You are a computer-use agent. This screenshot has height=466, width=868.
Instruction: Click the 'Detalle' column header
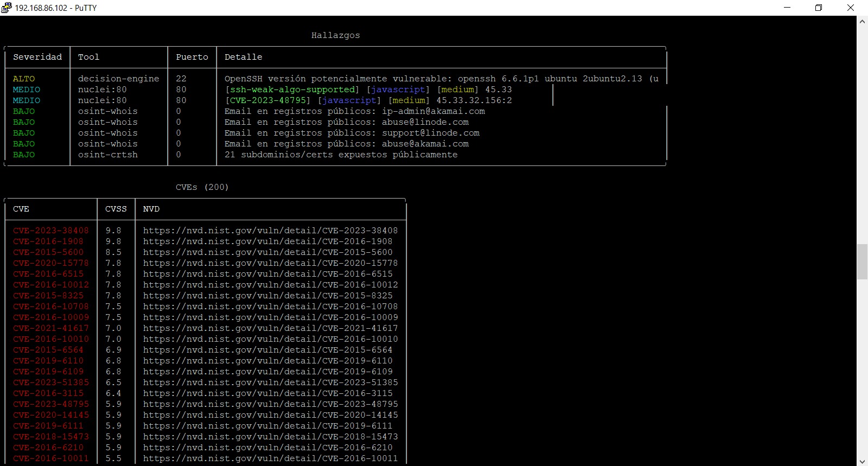point(244,57)
